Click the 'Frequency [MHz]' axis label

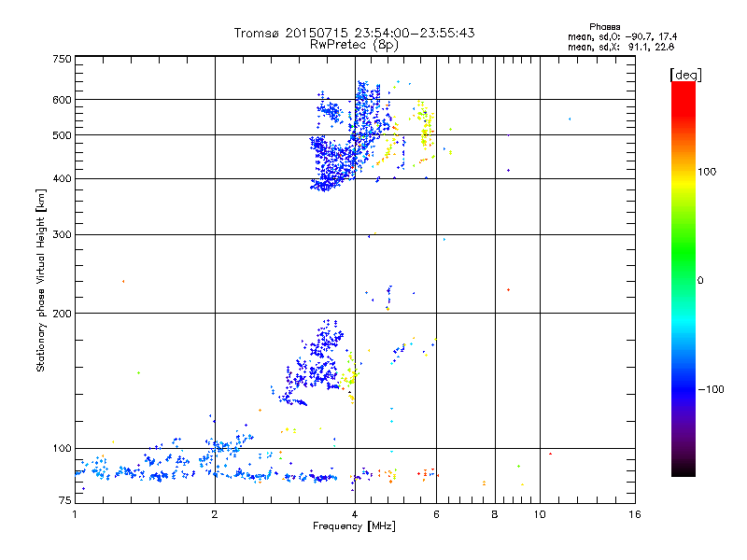(x=354, y=526)
